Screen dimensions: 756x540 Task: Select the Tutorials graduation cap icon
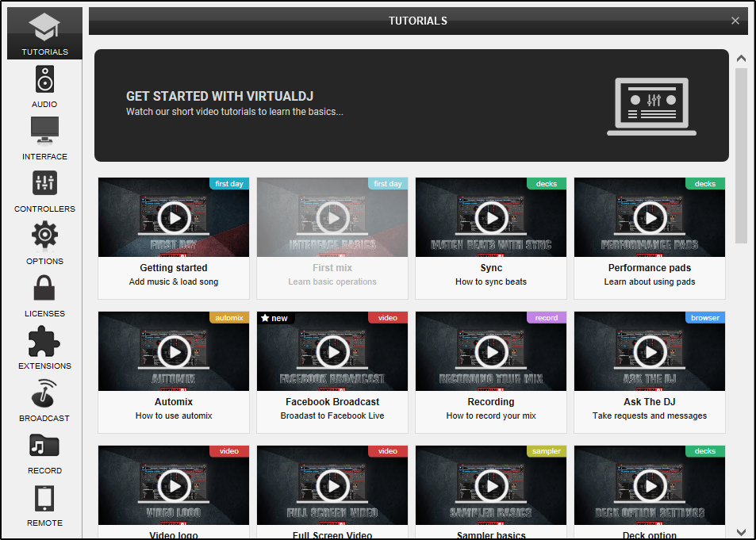(x=44, y=27)
